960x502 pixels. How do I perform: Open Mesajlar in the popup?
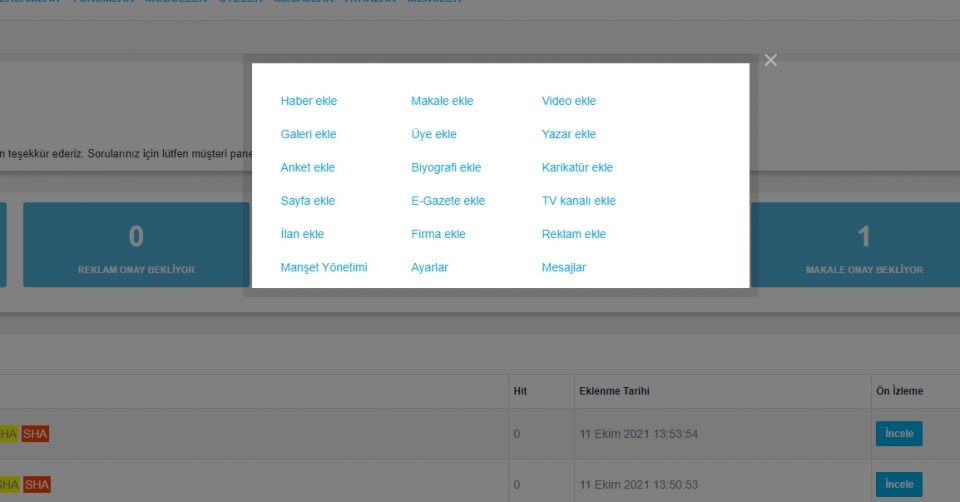pyautogui.click(x=563, y=268)
